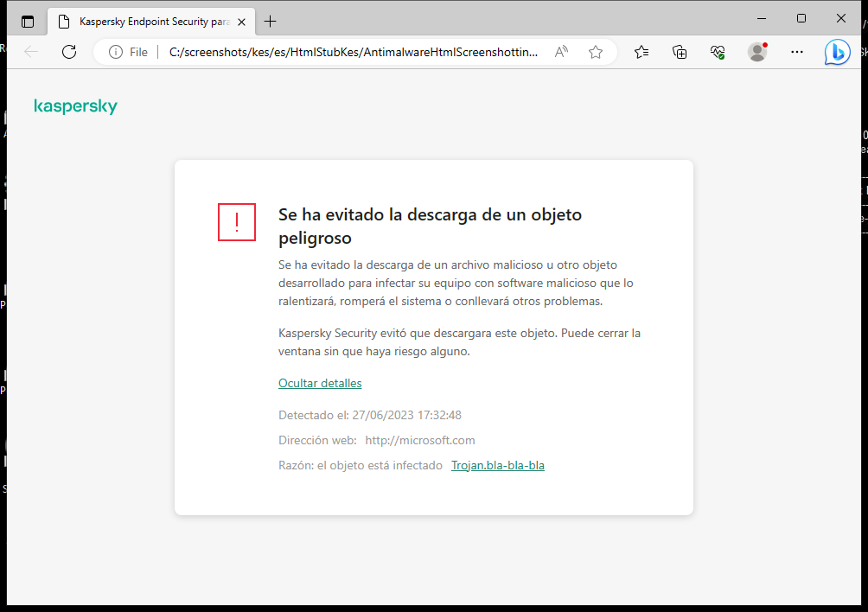Screen dimensions: 868x612
Task: Open the Collections icon
Action: (680, 52)
